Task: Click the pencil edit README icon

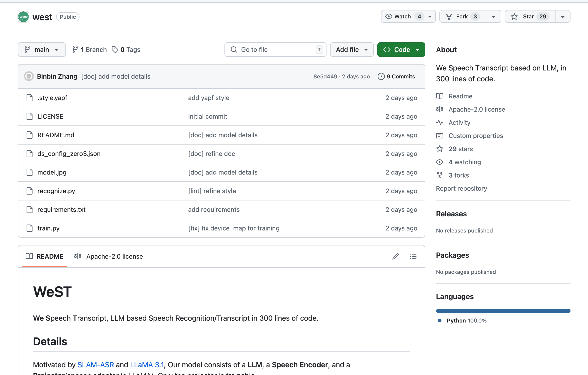Action: 396,256
